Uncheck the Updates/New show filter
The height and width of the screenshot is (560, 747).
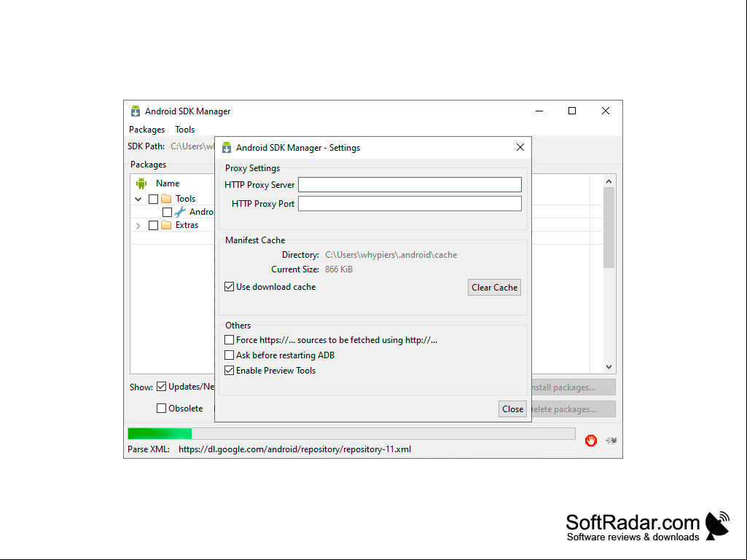tap(162, 387)
